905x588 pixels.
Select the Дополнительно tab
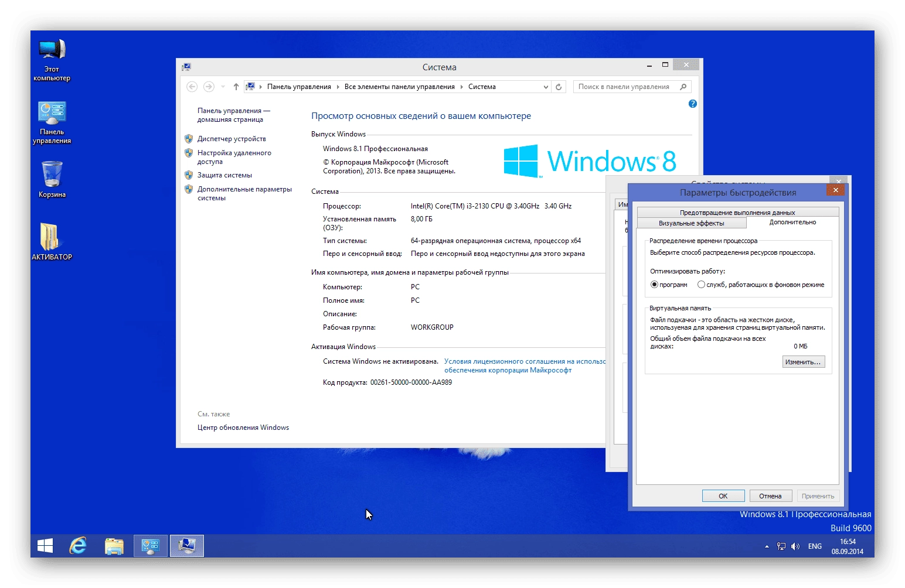792,222
